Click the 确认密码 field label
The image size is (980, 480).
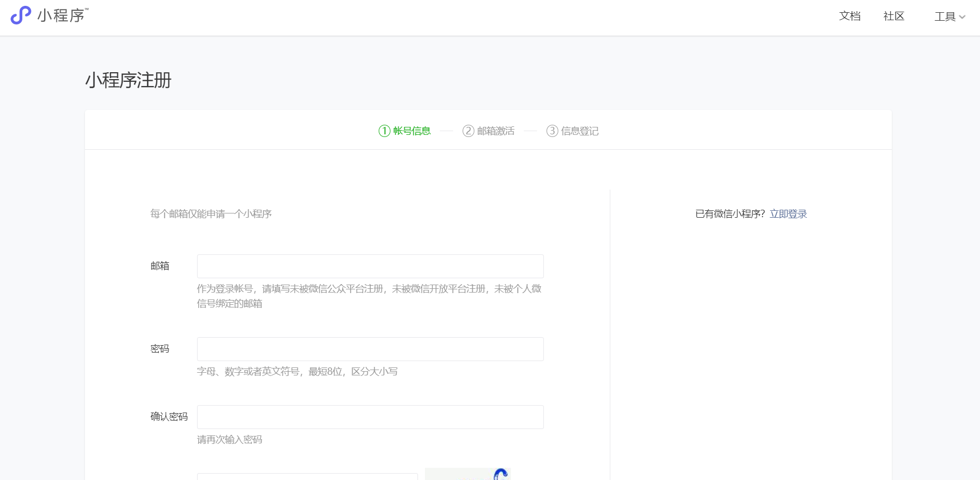click(x=169, y=417)
